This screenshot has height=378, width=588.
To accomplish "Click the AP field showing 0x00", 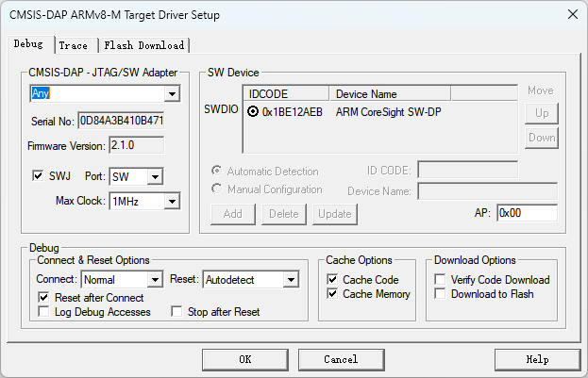I will (527, 213).
